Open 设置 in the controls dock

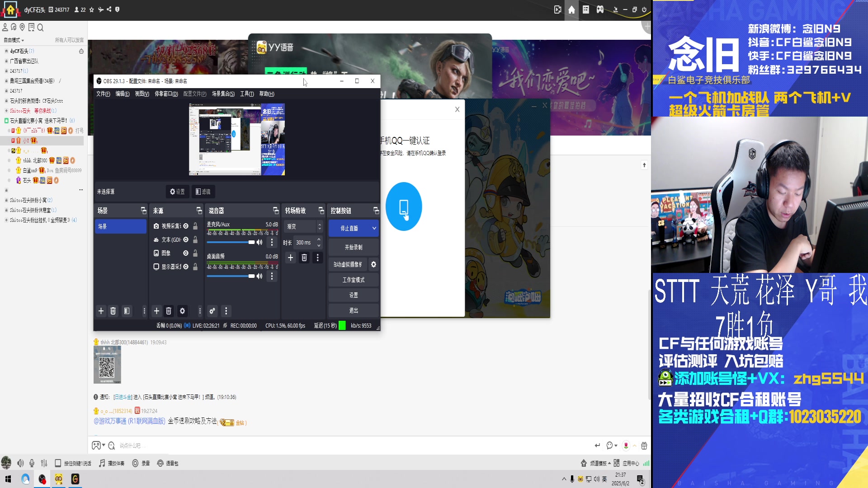pyautogui.click(x=354, y=295)
